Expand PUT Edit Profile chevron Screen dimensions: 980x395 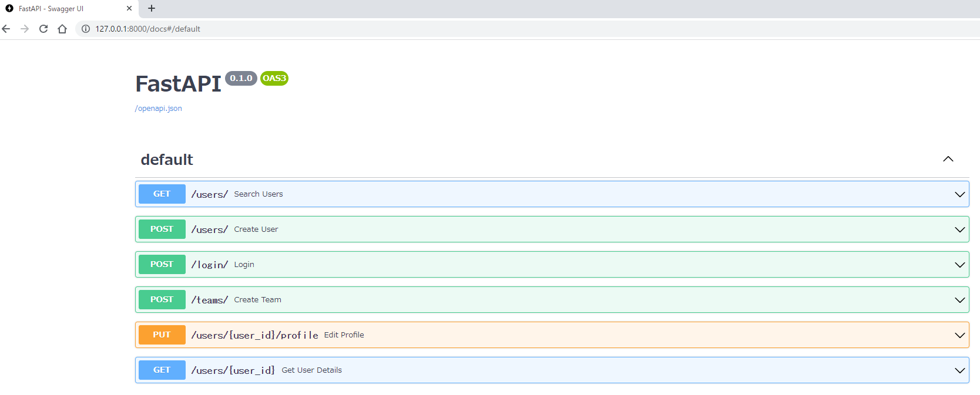point(960,335)
